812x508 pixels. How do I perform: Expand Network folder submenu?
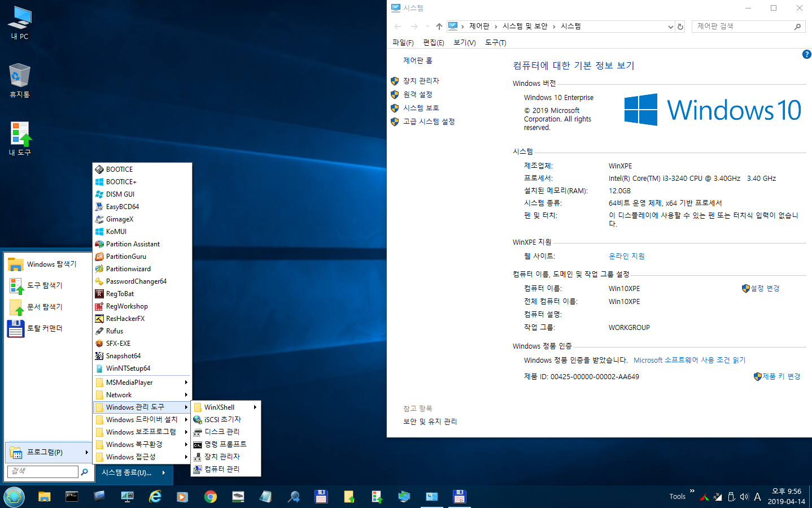[x=142, y=394]
